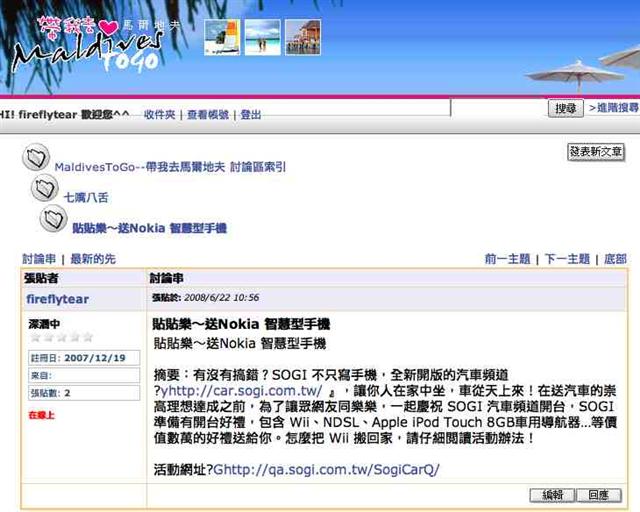The width and height of the screenshot is (640, 512).
Task: Open the 查看帳號 account link
Action: 208,115
